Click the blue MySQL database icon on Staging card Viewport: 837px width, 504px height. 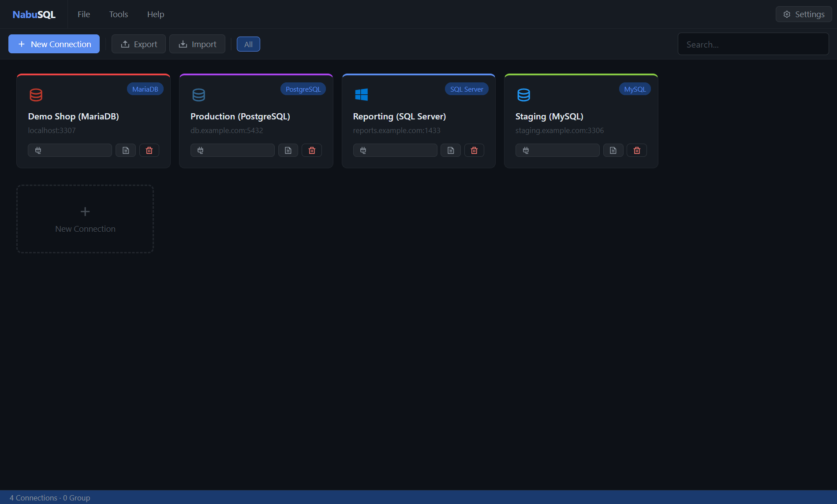click(524, 95)
